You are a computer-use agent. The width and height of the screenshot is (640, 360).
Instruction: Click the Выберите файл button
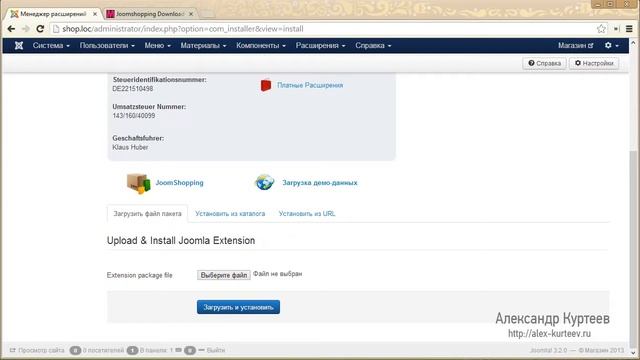click(224, 275)
